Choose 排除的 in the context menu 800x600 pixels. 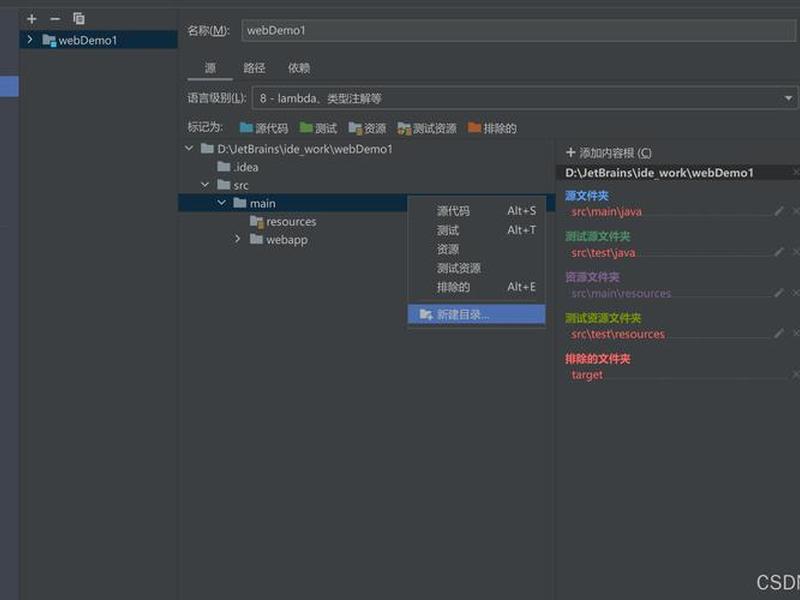click(477, 287)
